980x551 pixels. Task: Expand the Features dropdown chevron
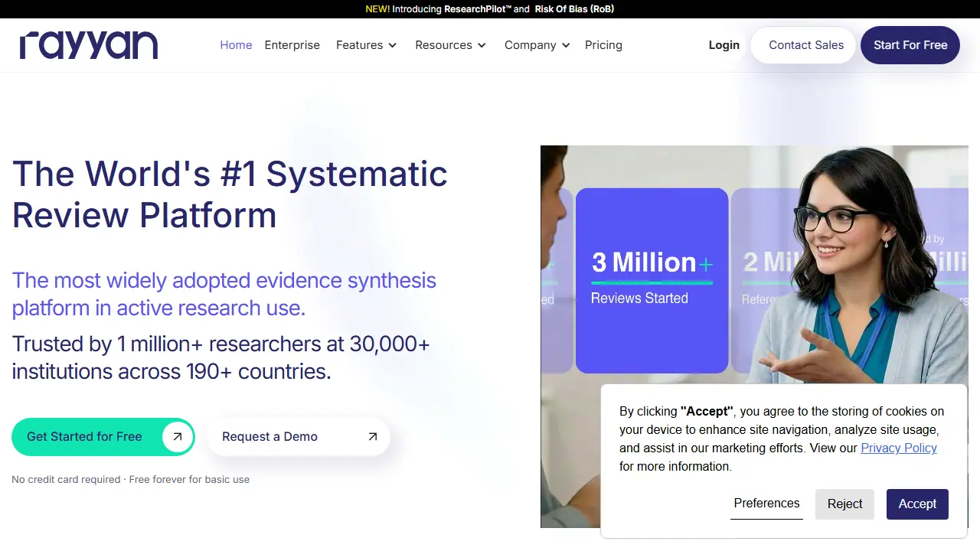pos(393,45)
